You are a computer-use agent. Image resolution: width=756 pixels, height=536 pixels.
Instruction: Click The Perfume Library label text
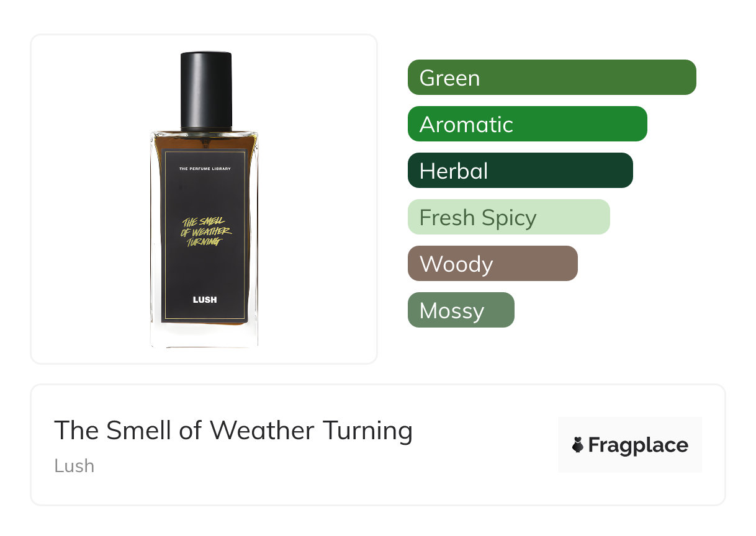(205, 169)
